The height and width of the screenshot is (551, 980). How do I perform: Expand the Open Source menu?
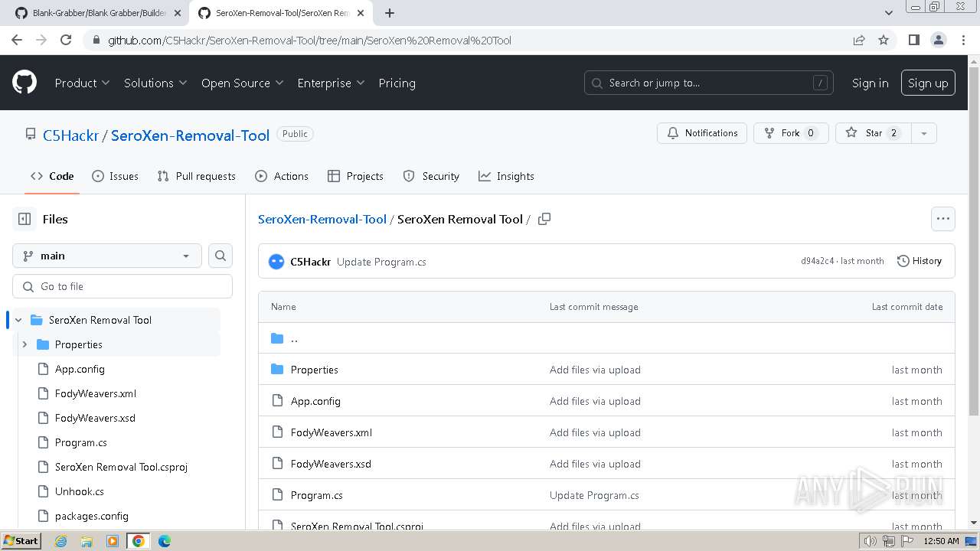(242, 83)
